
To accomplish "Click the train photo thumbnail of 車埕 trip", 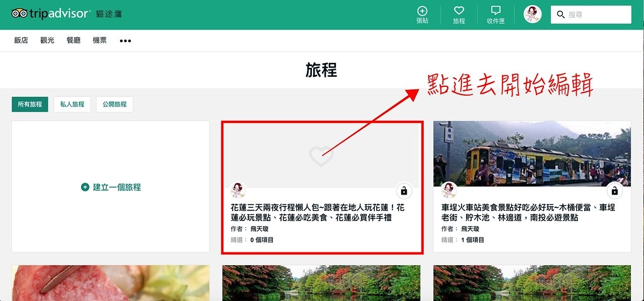I will click(x=532, y=154).
